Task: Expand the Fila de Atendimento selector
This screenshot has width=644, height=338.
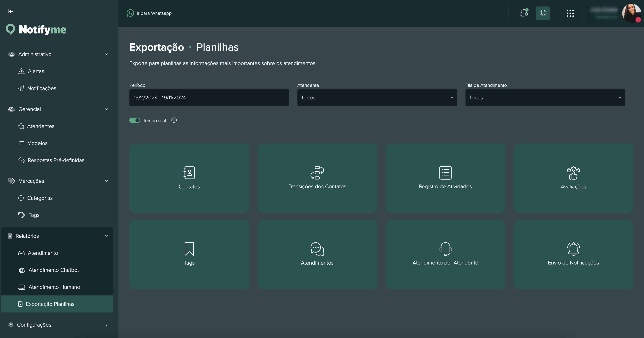Action: click(545, 98)
